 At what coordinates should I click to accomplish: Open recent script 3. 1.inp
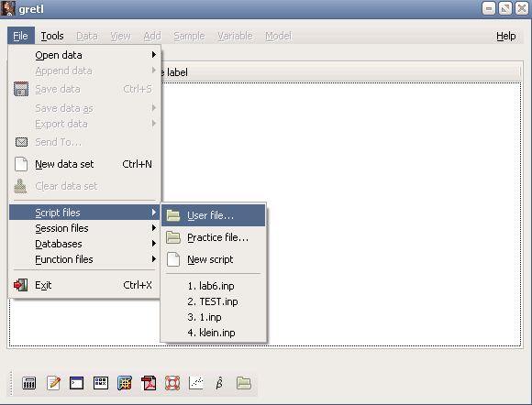213,317
